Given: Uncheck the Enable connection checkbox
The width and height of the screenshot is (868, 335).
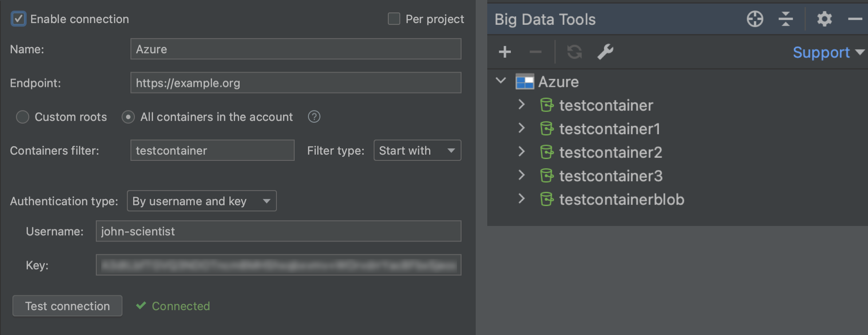Looking at the screenshot, I should coord(18,19).
